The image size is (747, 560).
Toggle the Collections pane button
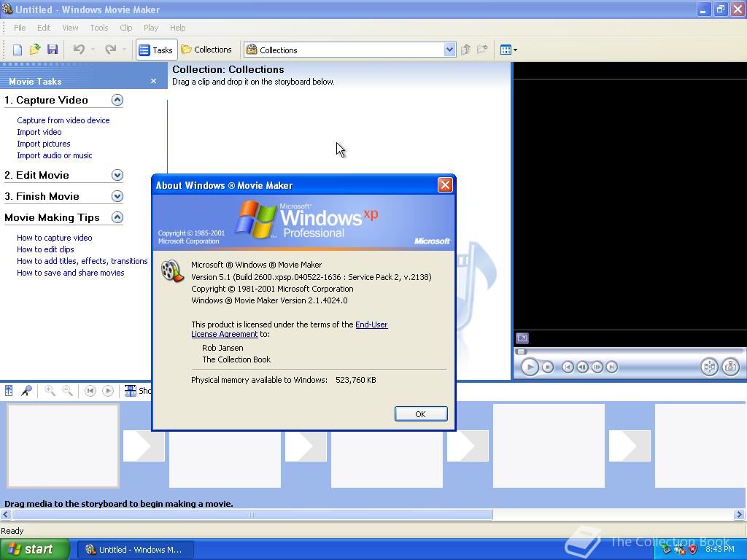206,50
